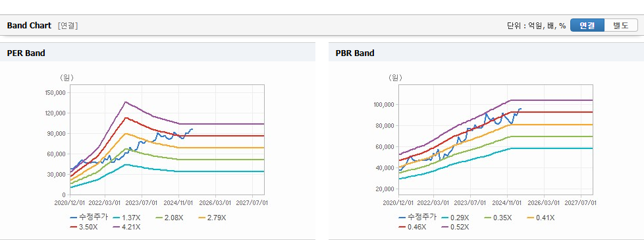The height and width of the screenshot is (240, 644).
Task: Click the 단위 : 억원, 배, % text
Action: tap(537, 26)
